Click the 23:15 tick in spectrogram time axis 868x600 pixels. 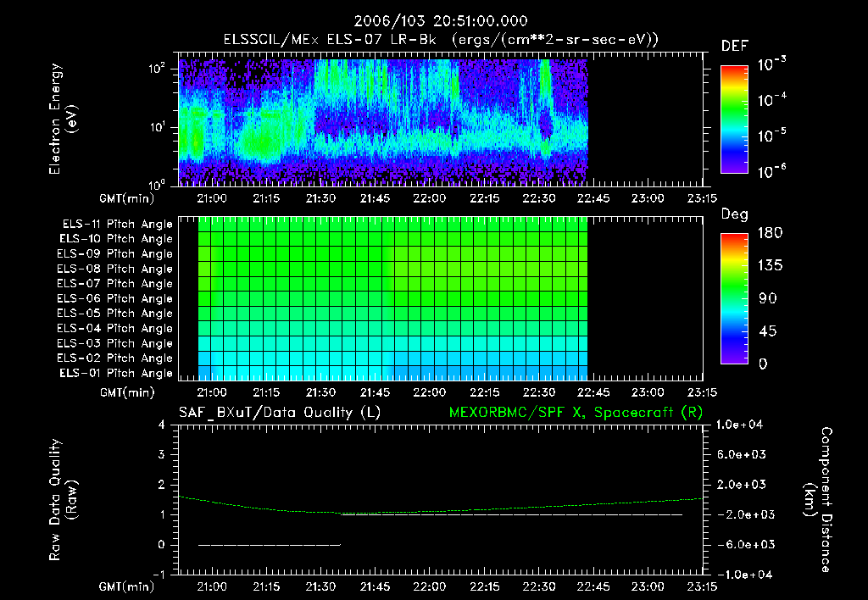(x=702, y=198)
